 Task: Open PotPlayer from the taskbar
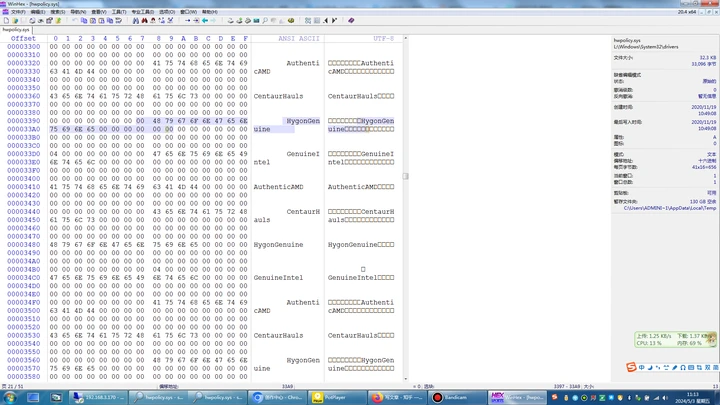[328, 397]
